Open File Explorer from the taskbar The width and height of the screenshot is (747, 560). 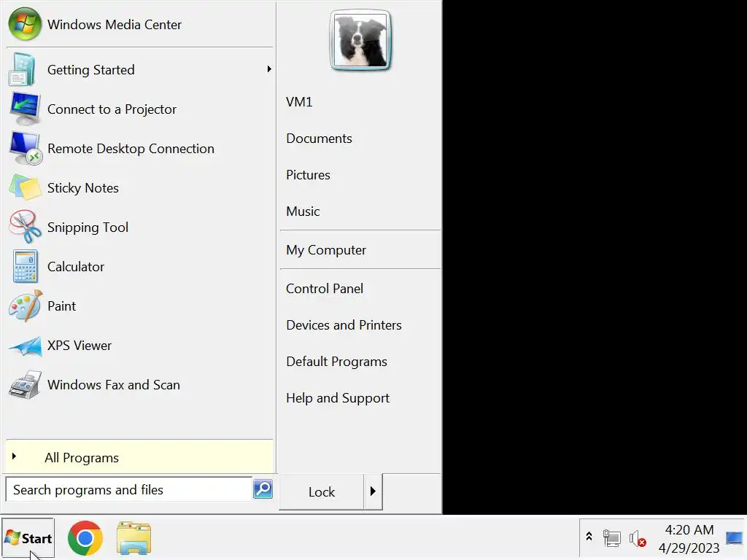[x=134, y=538]
